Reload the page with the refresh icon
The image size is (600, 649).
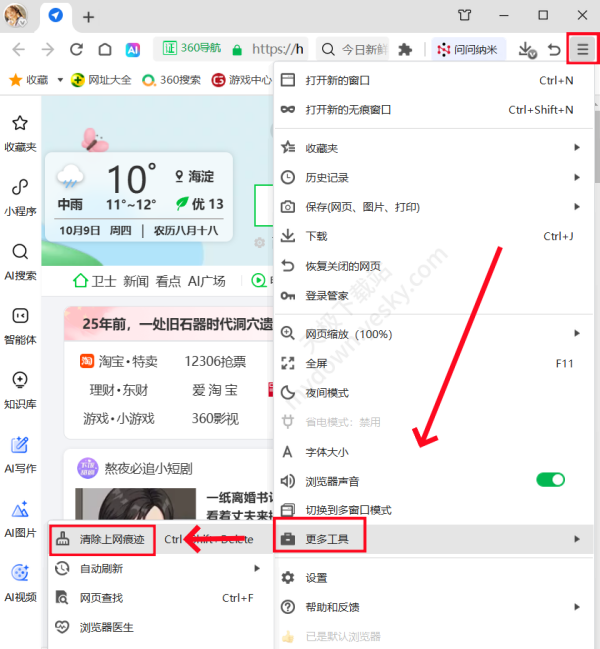coord(76,49)
